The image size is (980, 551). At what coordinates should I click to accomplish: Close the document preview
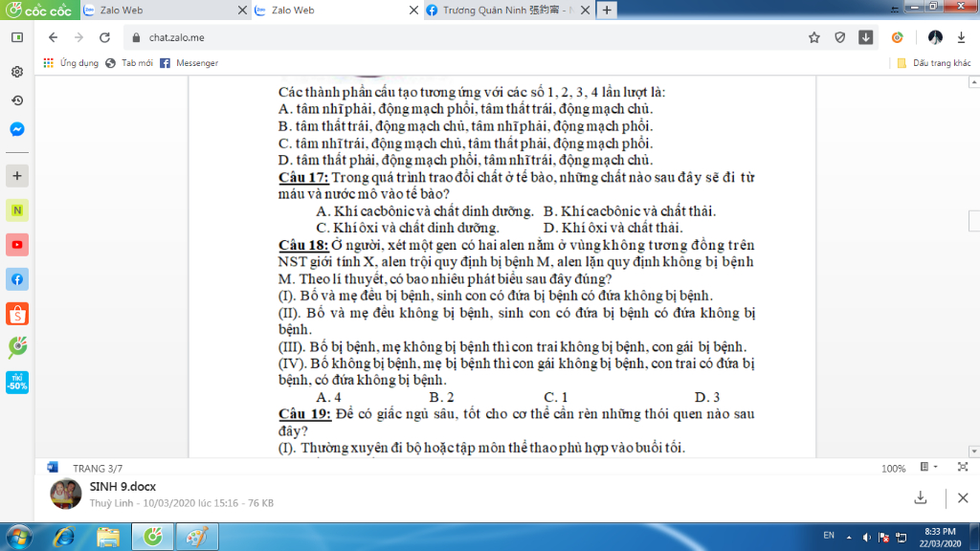(963, 497)
